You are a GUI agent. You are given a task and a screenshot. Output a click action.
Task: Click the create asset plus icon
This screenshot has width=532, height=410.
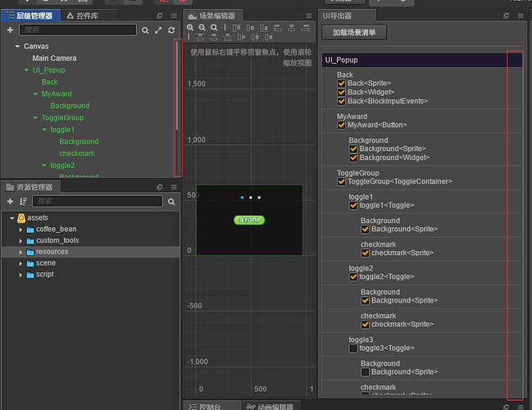[10, 201]
